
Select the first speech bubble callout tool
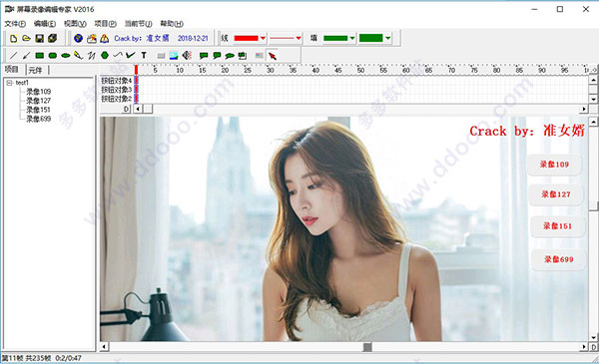(204, 56)
